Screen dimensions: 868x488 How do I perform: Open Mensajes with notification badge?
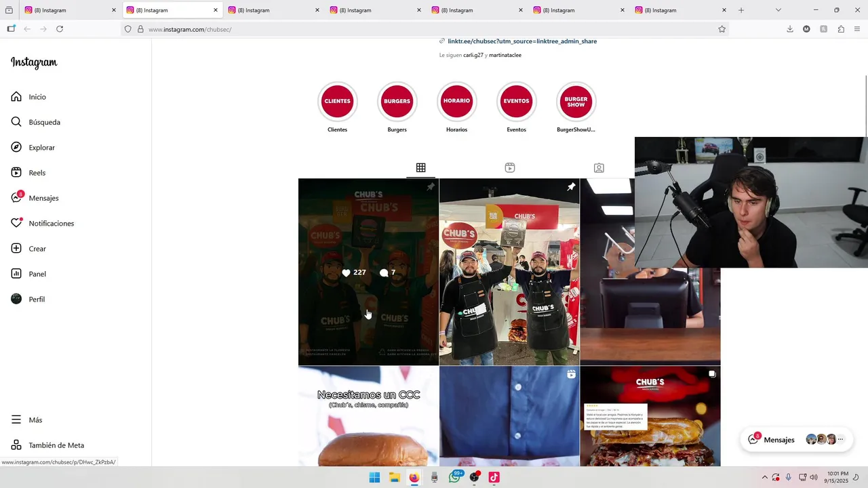(35, 198)
